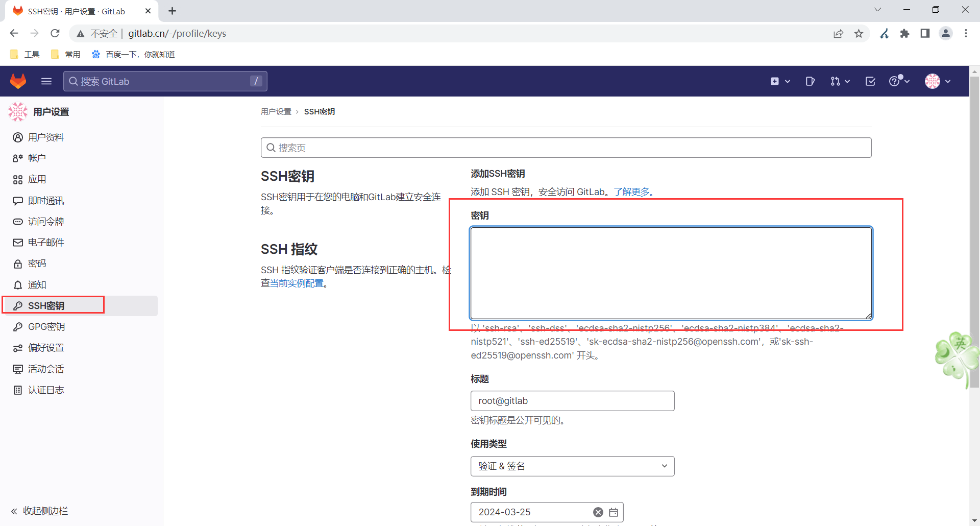This screenshot has width=980, height=526.
Task: Open the issues icon in header
Action: pos(810,81)
